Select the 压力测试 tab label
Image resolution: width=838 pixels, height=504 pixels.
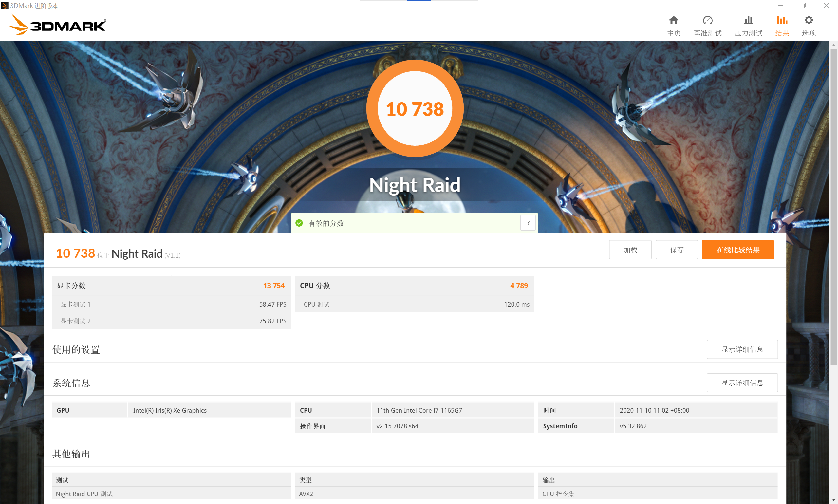click(x=748, y=33)
